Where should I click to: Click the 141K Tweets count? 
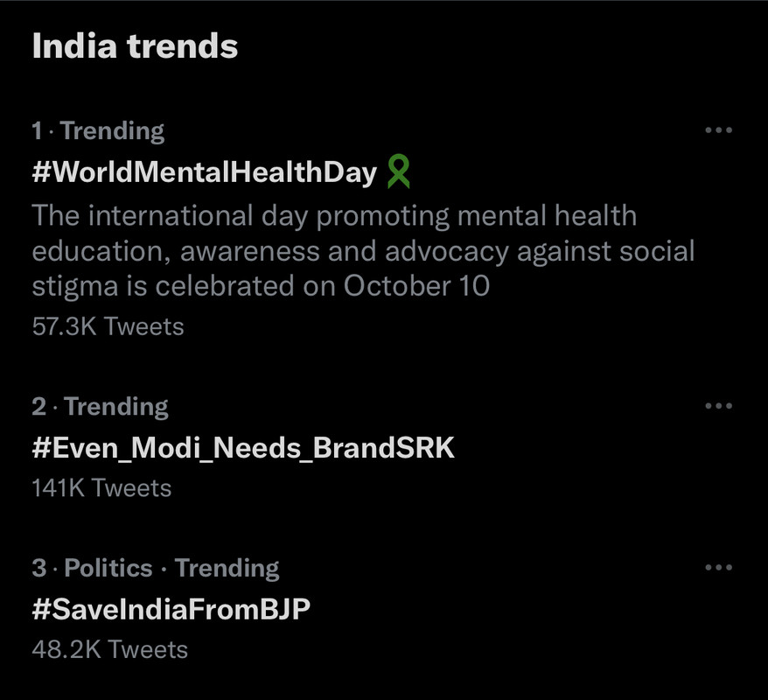[101, 487]
